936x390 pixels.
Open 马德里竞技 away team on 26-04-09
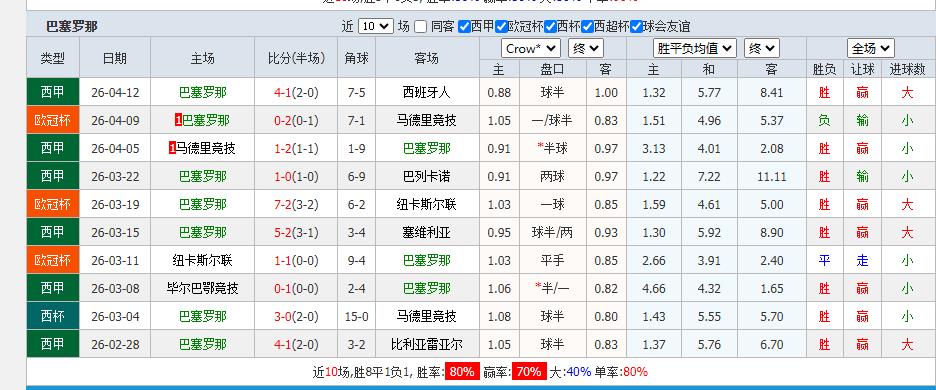(427, 121)
